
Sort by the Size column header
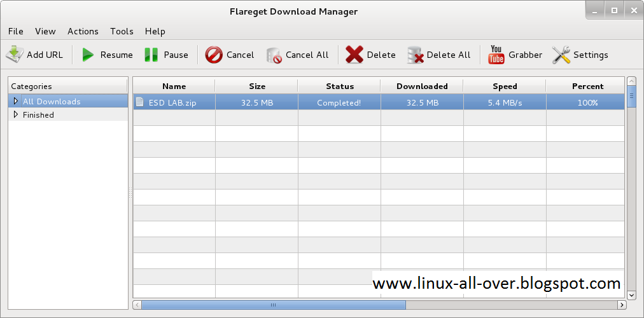256,86
